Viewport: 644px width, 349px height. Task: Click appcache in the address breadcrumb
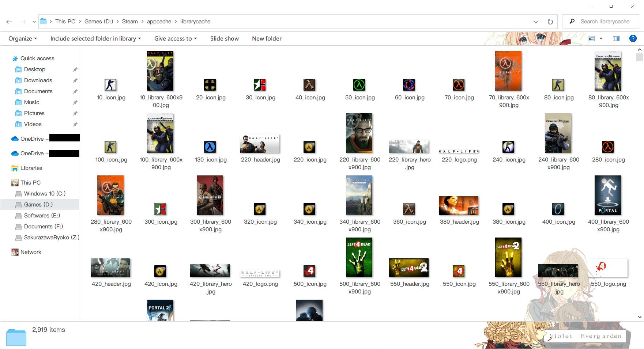pos(159,22)
